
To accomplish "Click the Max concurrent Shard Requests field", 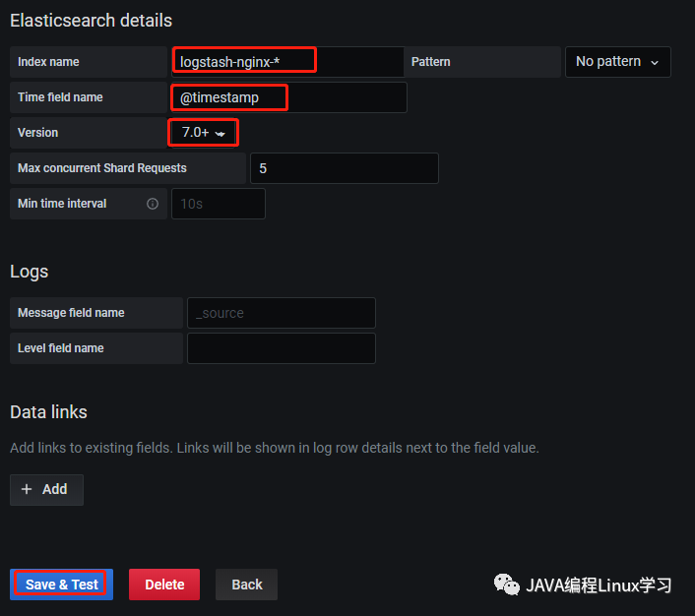I will tap(345, 168).
